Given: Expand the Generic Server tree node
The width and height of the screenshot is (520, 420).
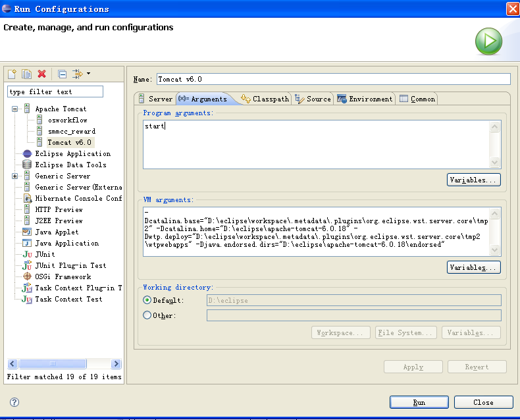Looking at the screenshot, I should point(14,176).
